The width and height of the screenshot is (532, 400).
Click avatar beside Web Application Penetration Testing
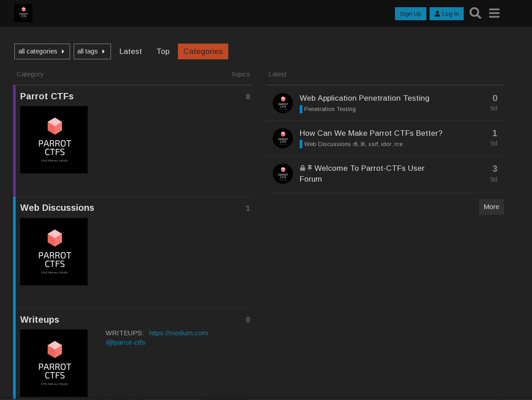[283, 103]
